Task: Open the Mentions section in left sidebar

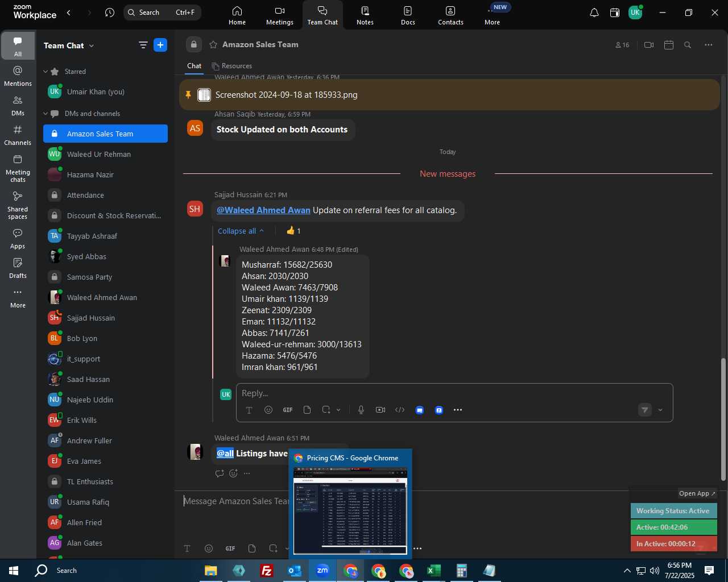Action: 18,76
